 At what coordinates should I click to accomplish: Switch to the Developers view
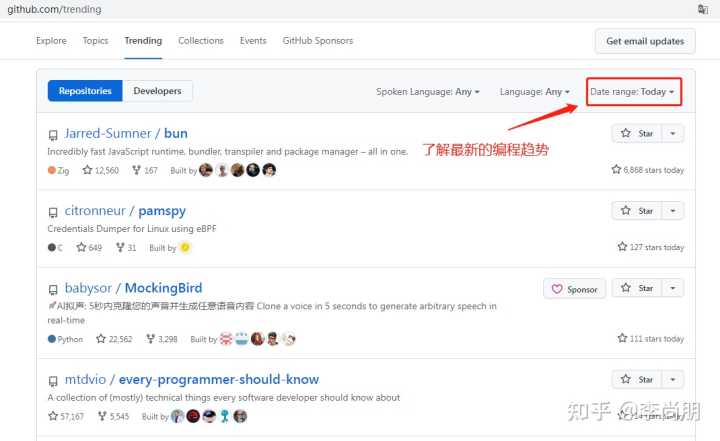coord(158,91)
